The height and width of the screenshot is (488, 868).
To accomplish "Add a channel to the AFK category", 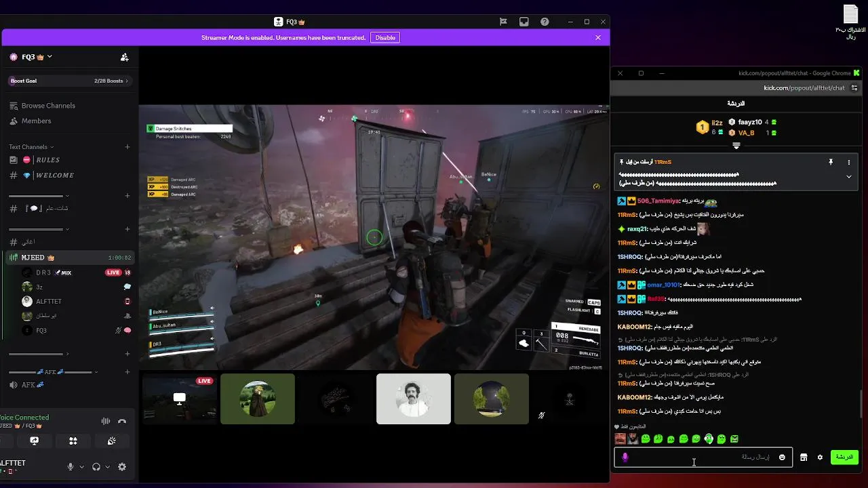I will [x=127, y=372].
